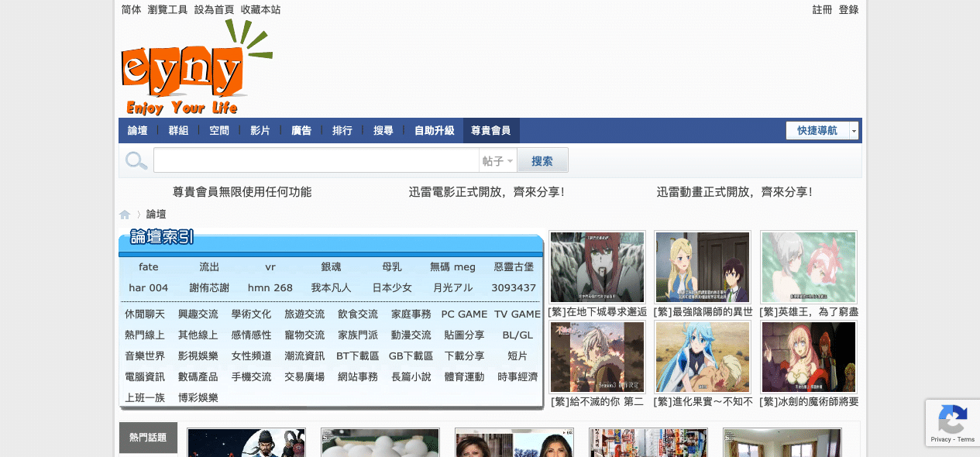Open the 音樂世界 forum category
The height and width of the screenshot is (457, 980).
[145, 356]
